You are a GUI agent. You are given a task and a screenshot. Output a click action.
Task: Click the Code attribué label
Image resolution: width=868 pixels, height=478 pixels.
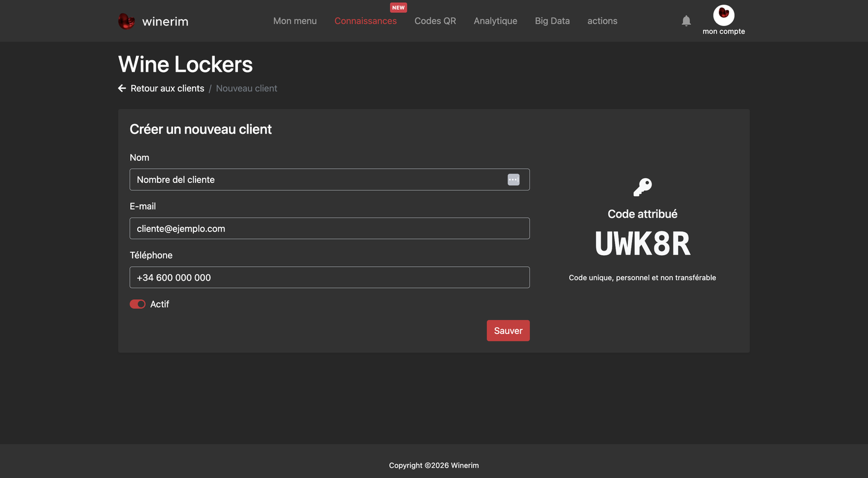[x=642, y=214]
